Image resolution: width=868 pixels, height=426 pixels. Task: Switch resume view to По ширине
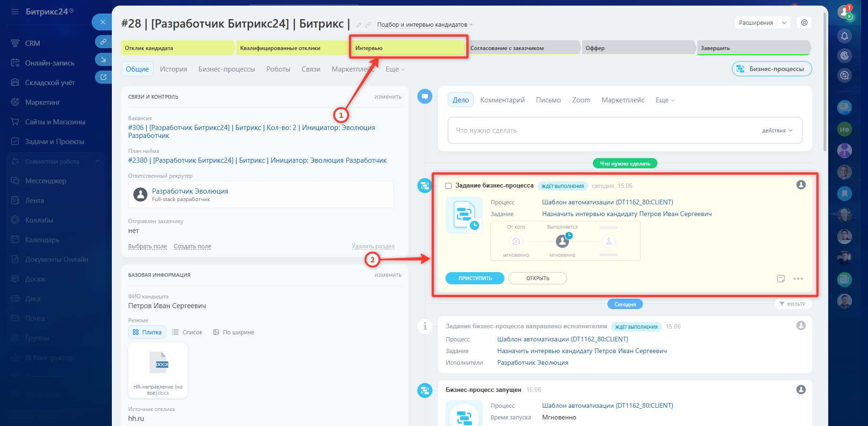233,332
